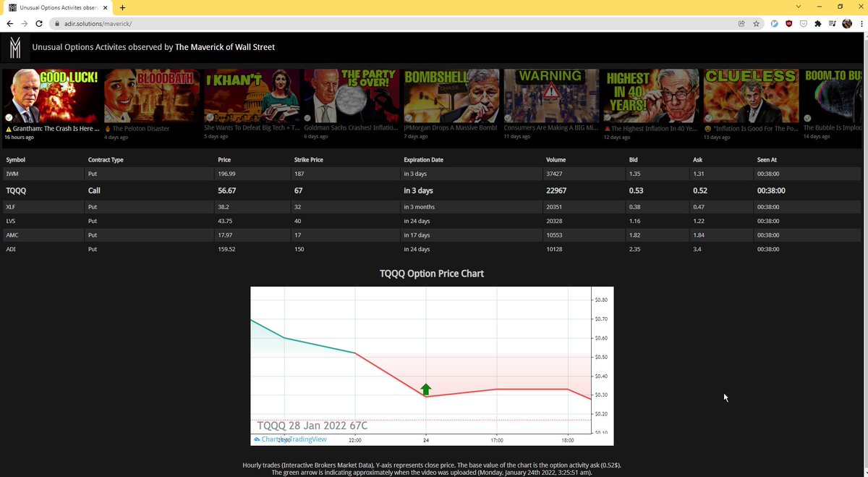Click volume value 37427 in IWM row
Image resolution: width=868 pixels, height=477 pixels.
pos(555,174)
